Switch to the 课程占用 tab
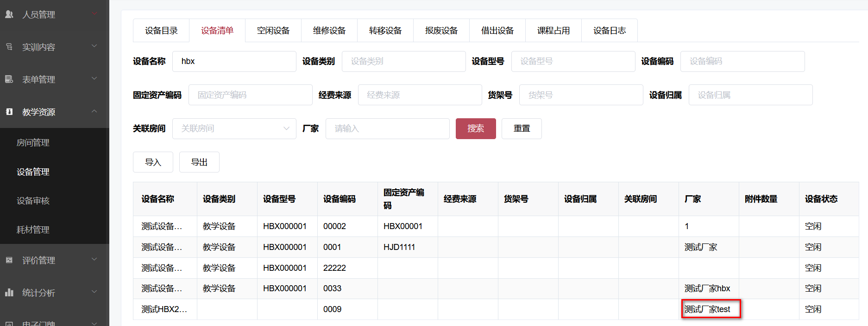Image resolution: width=868 pixels, height=326 pixels. pos(554,31)
